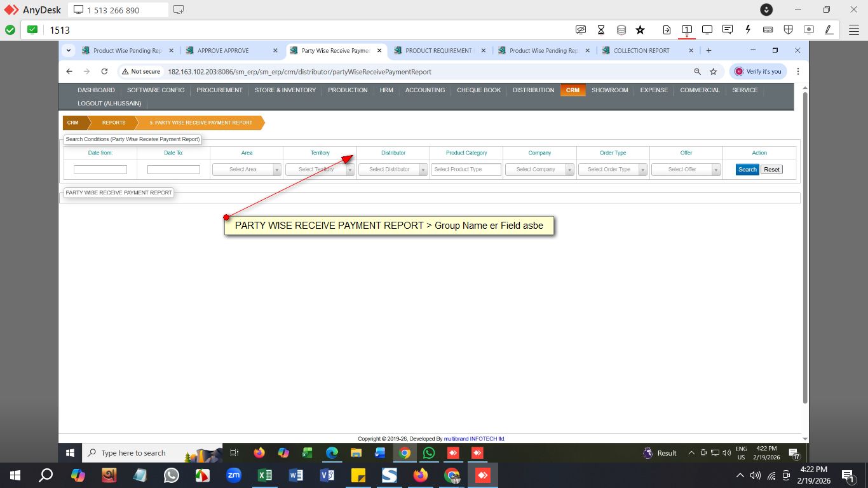Open the Select Order Type dropdown
The image size is (868, 488).
(613, 170)
